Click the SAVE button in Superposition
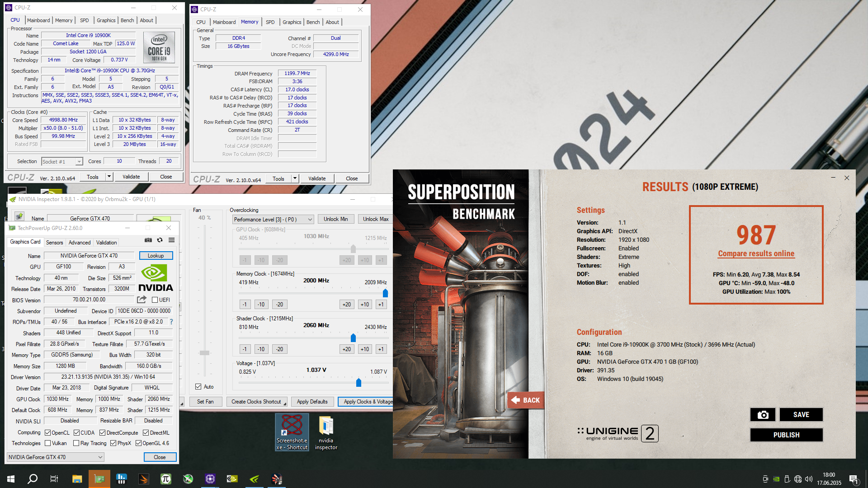868x488 pixels. pyautogui.click(x=801, y=414)
